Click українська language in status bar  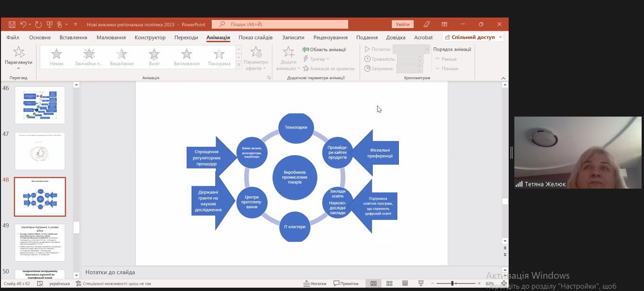click(59, 283)
